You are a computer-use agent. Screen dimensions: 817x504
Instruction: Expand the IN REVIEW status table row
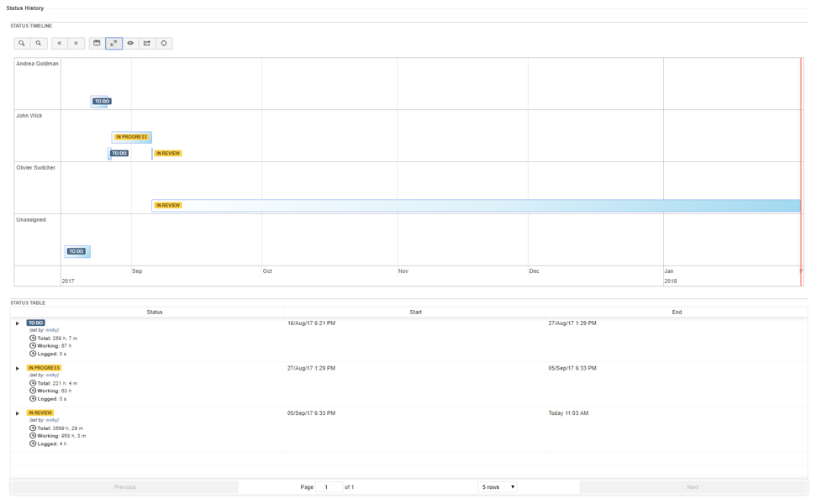coord(18,413)
